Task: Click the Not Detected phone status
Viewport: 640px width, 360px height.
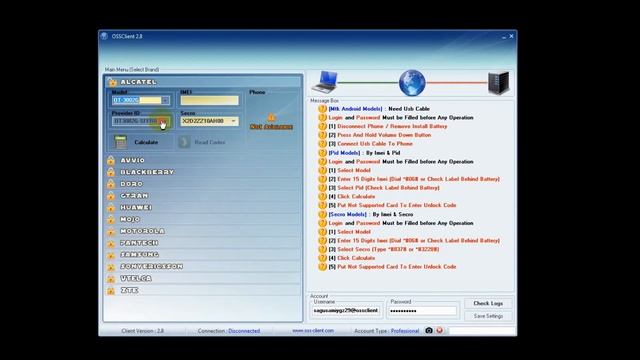Action: pyautogui.click(x=271, y=127)
